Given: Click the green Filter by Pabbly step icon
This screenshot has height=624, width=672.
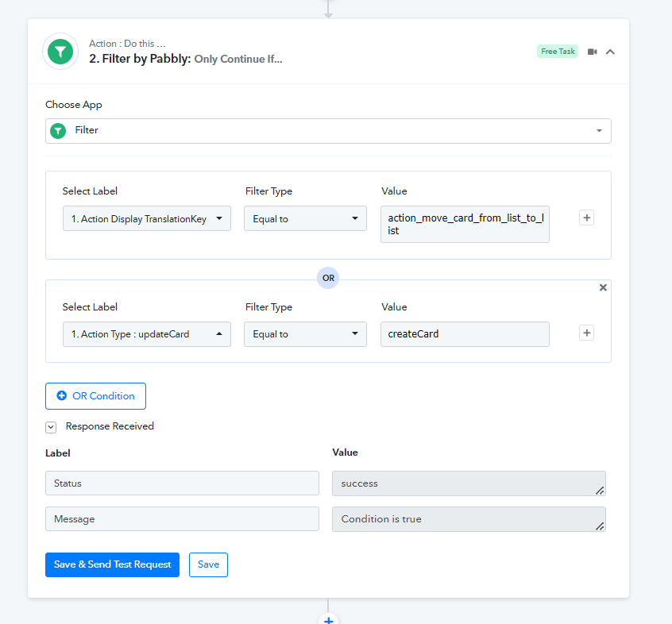Looking at the screenshot, I should (x=60, y=52).
